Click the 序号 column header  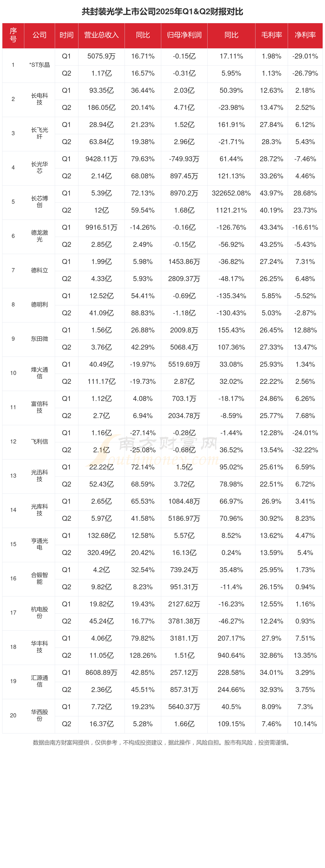tap(13, 35)
